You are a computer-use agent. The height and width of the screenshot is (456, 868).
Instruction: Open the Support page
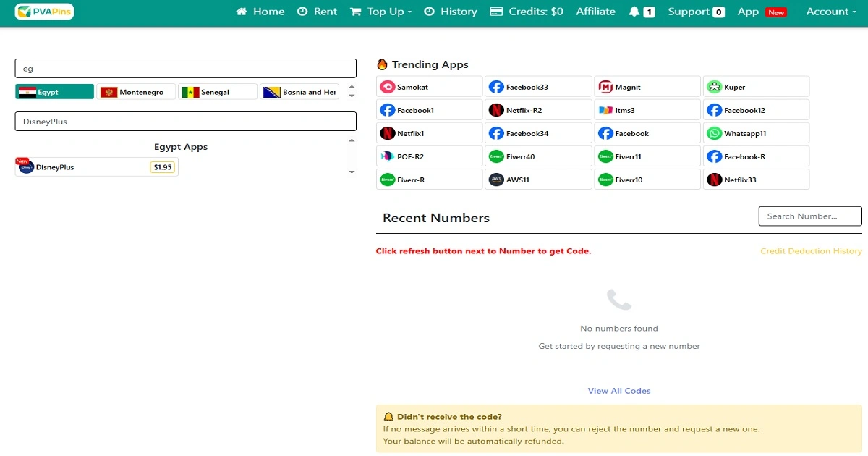click(696, 12)
